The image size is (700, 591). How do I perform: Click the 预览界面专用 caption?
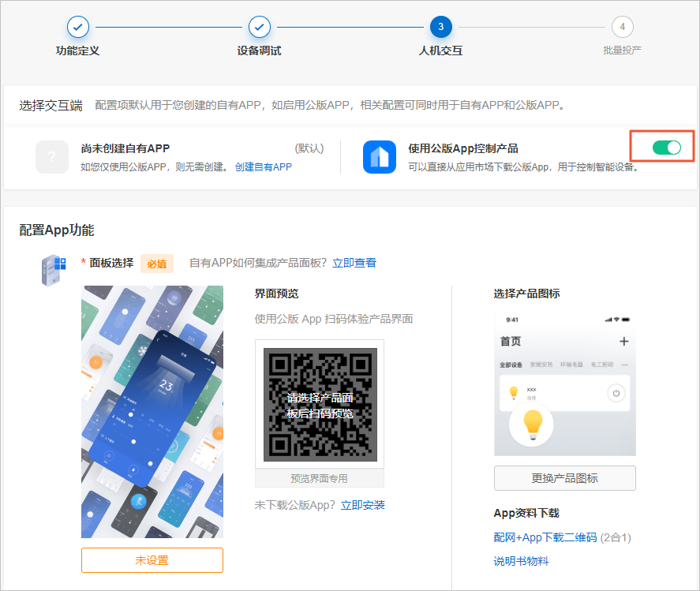click(319, 478)
